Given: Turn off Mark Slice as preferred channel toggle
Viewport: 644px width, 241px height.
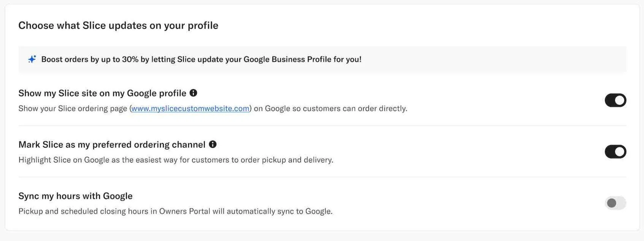Looking at the screenshot, I should point(615,152).
